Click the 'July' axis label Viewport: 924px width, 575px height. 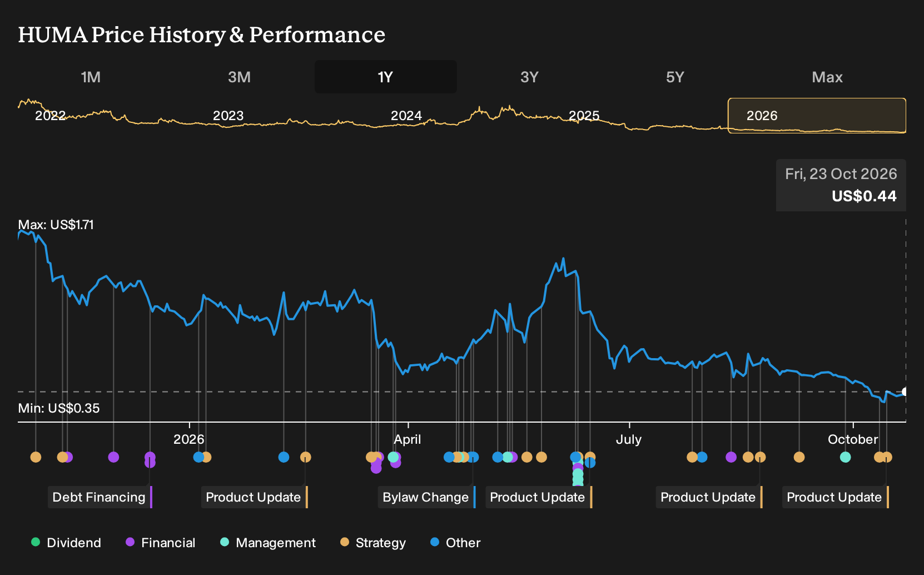point(629,439)
